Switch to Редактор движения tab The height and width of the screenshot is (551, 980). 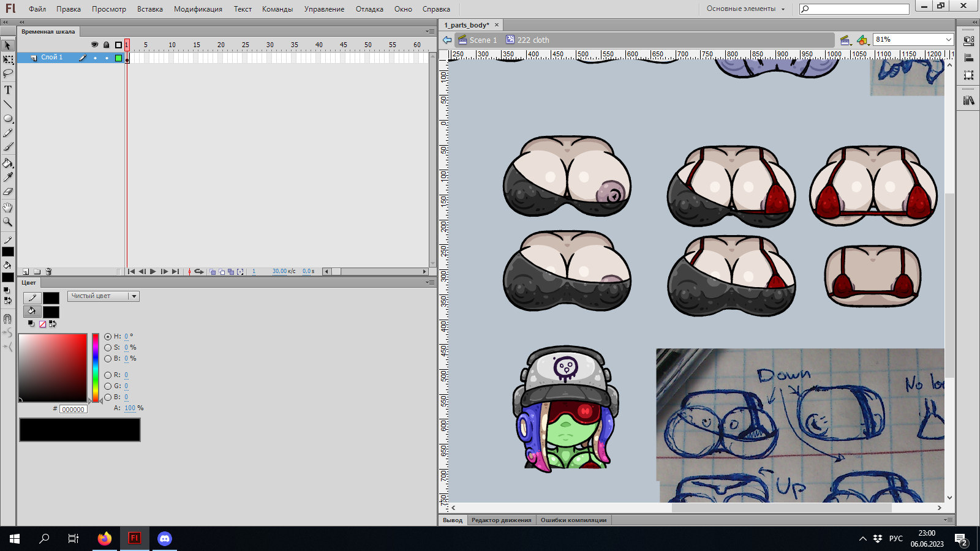(502, 520)
